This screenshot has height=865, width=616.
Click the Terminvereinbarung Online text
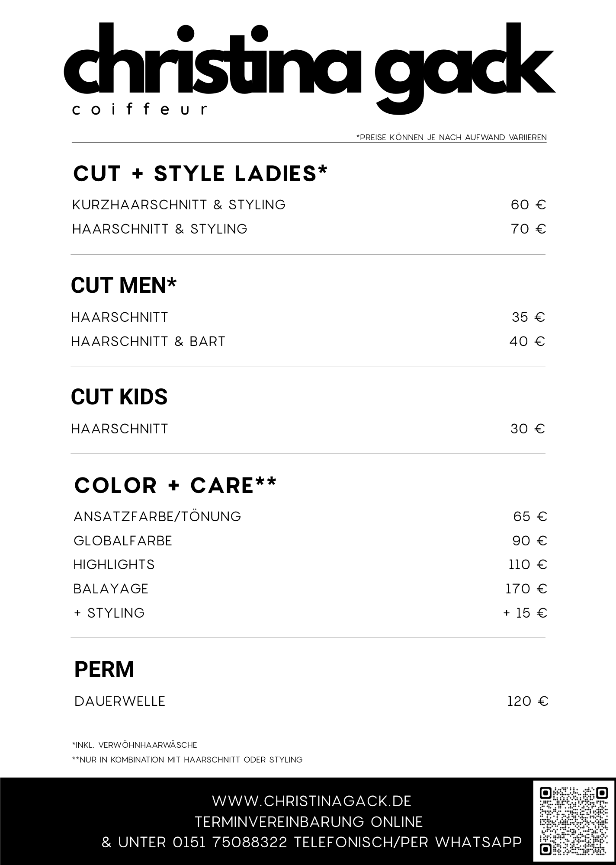click(x=308, y=822)
